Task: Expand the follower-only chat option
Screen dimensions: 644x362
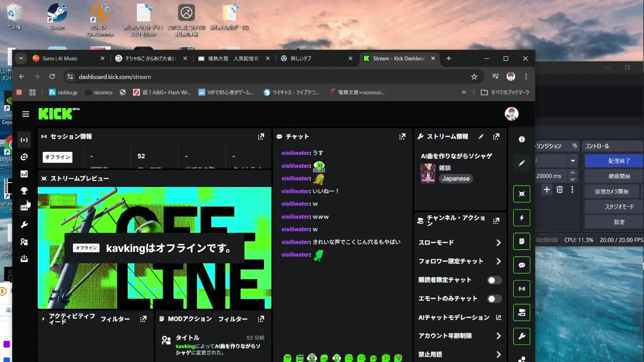Action: click(x=498, y=261)
